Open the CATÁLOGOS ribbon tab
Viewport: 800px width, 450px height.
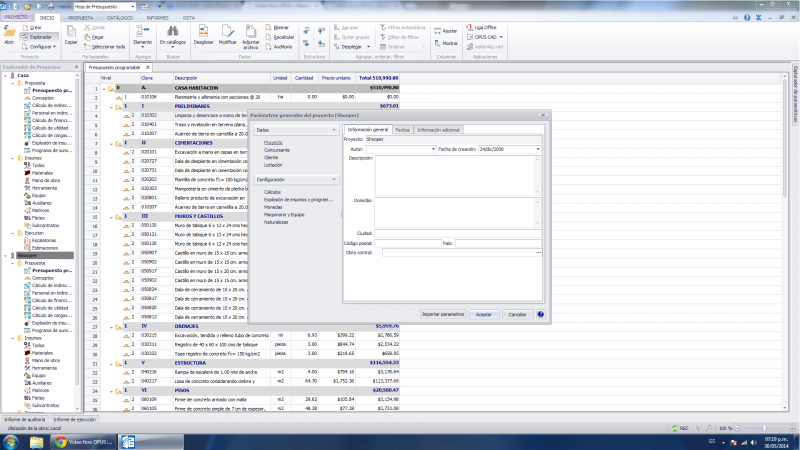119,18
